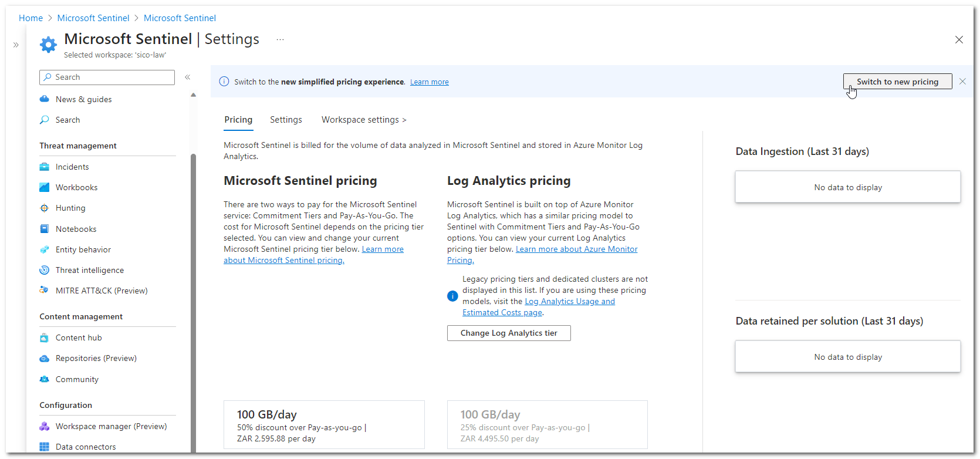Screen dimensions: 980x459
Task: Click the Notebooks icon in sidebar
Action: (44, 229)
